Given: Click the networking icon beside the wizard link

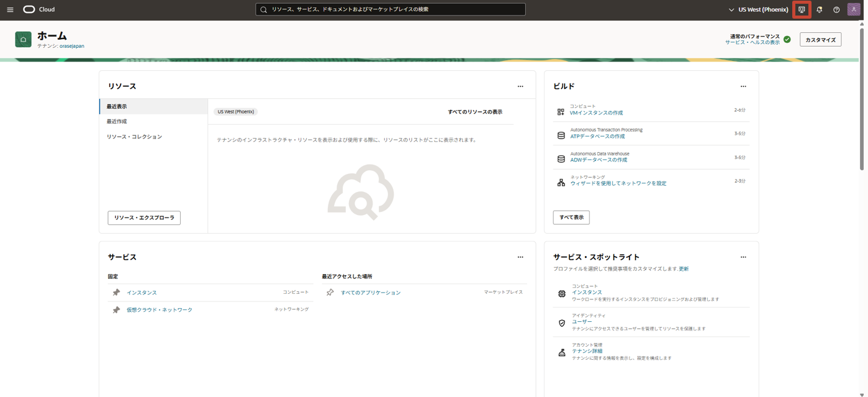Looking at the screenshot, I should [561, 183].
